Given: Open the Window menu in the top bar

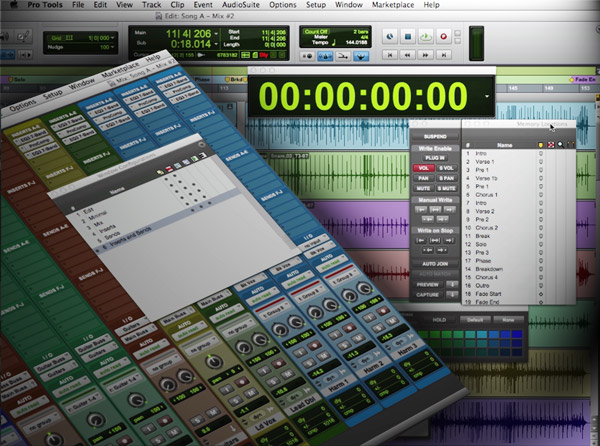Looking at the screenshot, I should coord(349,5).
